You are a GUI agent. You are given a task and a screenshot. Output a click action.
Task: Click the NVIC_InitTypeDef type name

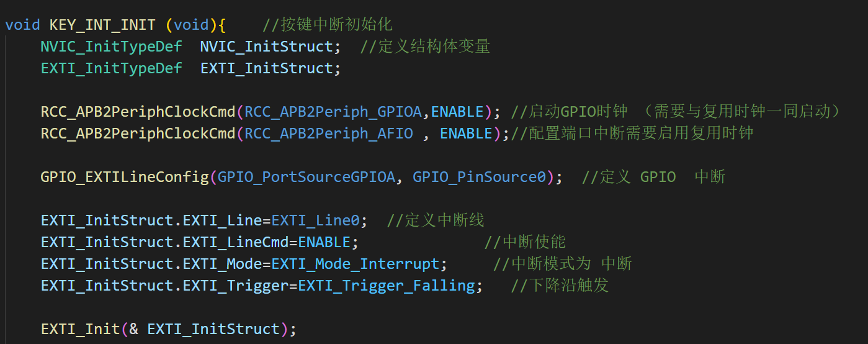pyautogui.click(x=112, y=47)
